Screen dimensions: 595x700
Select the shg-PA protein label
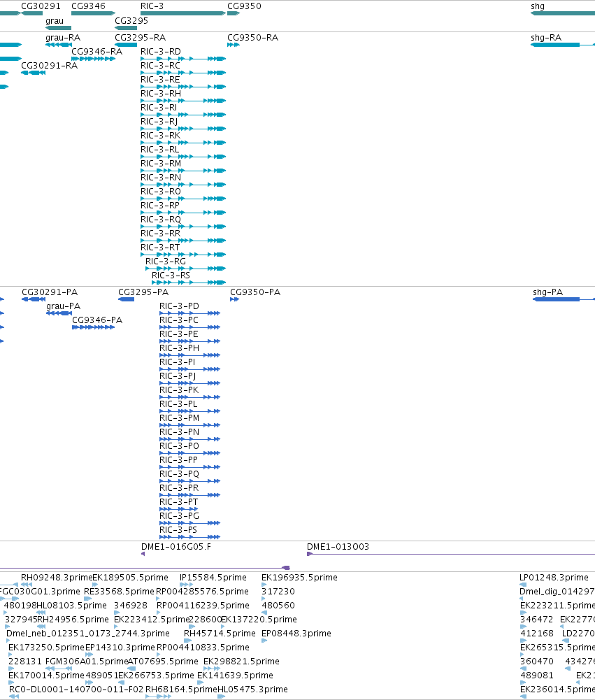(547, 292)
